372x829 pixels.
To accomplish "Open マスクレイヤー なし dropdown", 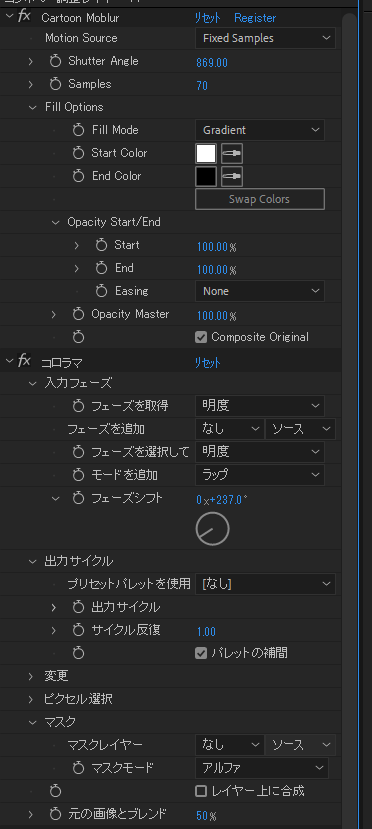I will [229, 745].
